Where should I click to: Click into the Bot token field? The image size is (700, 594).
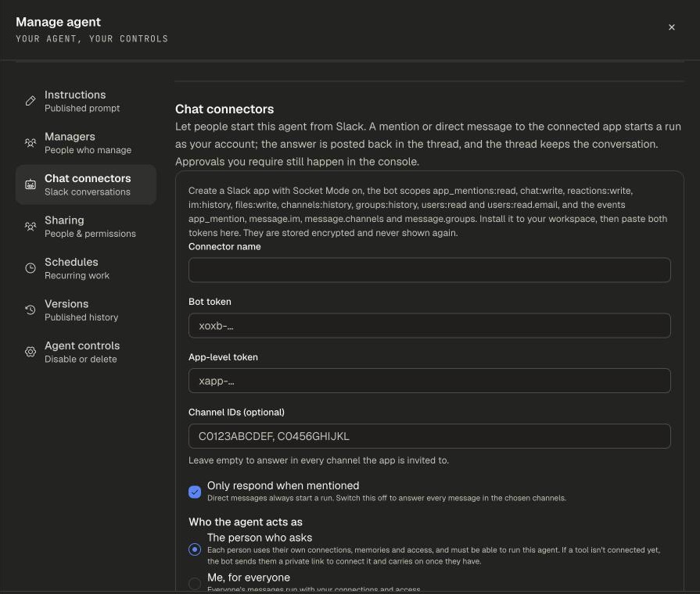coord(429,325)
